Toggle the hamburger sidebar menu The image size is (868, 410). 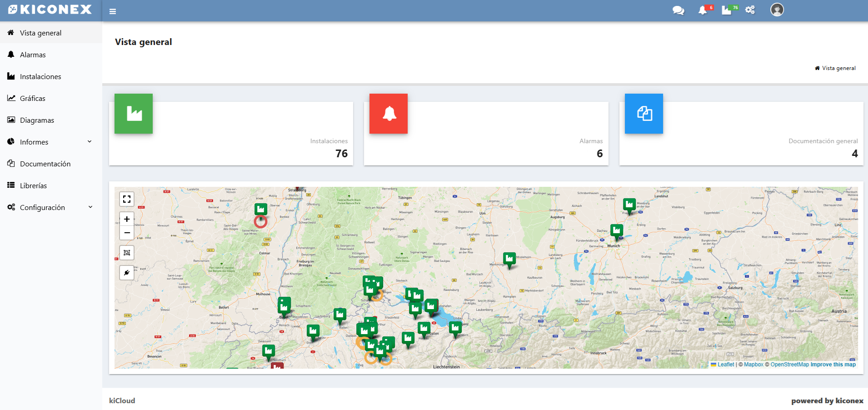(113, 11)
